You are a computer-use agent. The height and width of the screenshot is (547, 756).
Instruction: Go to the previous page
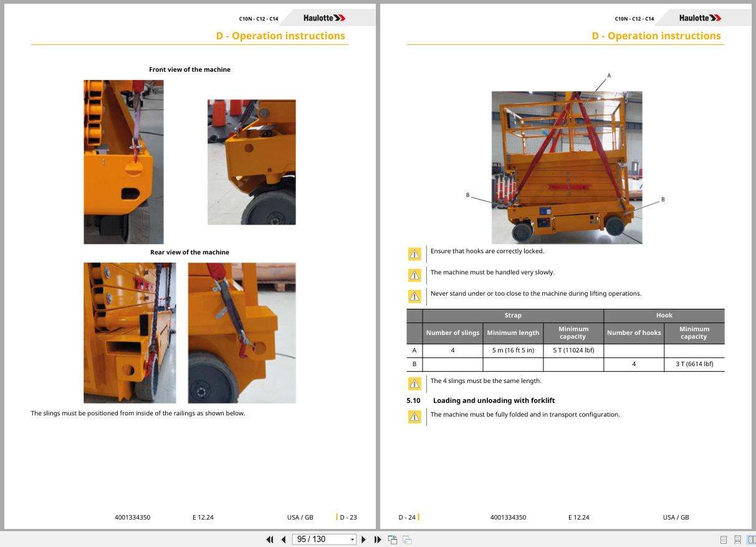point(284,540)
